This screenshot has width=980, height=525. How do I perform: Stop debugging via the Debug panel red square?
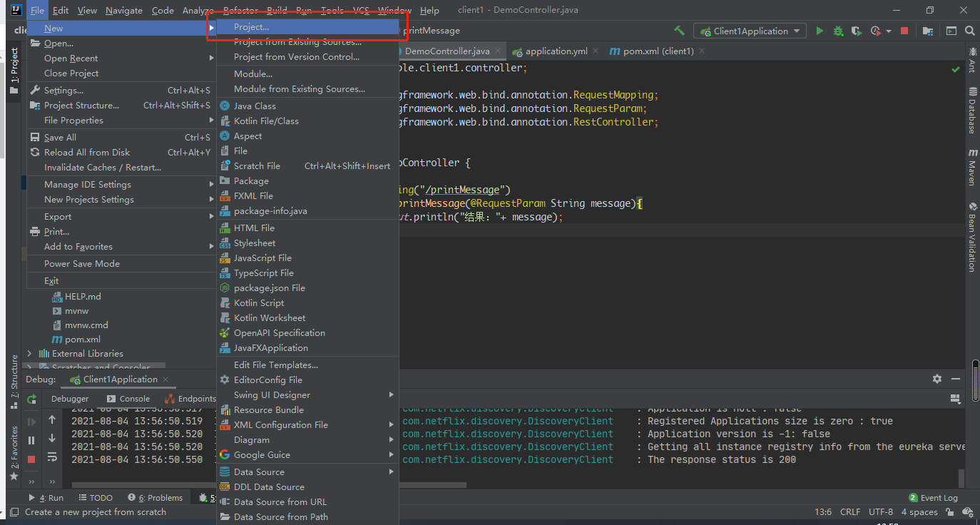31,459
